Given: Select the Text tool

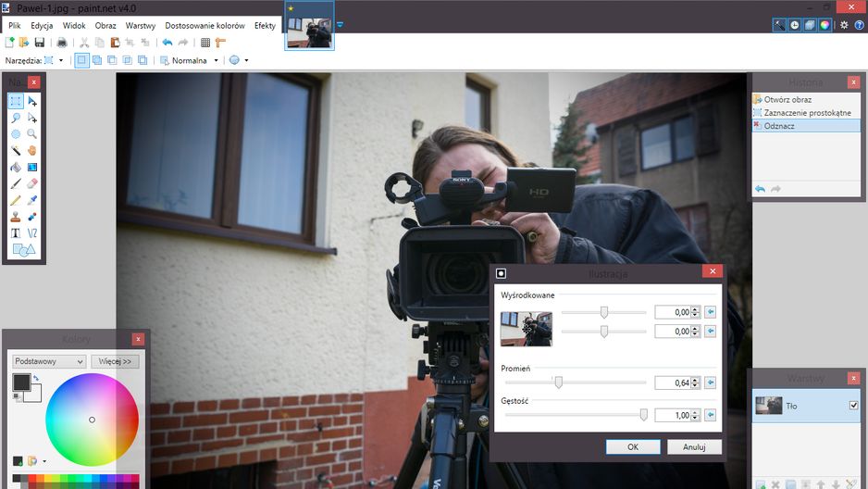Looking at the screenshot, I should pos(16,233).
